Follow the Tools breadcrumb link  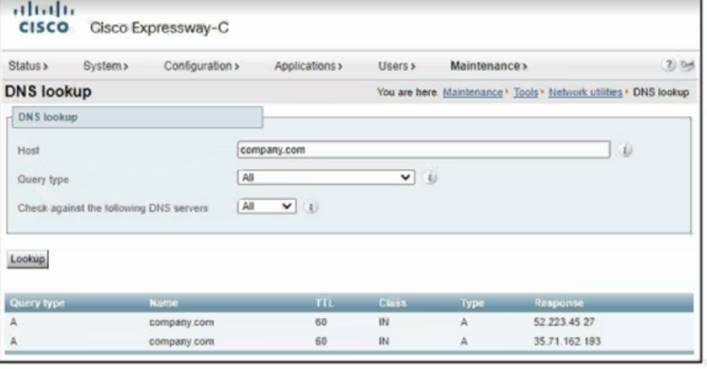pyautogui.click(x=526, y=92)
